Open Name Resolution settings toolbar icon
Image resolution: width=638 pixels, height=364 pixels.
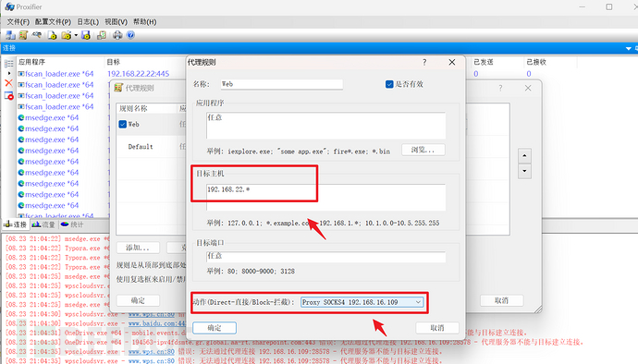pyautogui.click(x=37, y=35)
